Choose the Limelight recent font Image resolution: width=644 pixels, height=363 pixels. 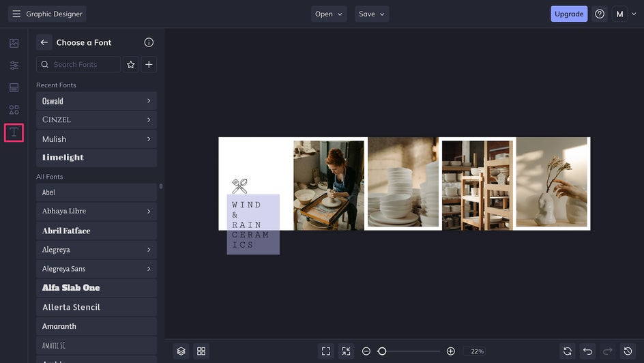click(x=96, y=158)
